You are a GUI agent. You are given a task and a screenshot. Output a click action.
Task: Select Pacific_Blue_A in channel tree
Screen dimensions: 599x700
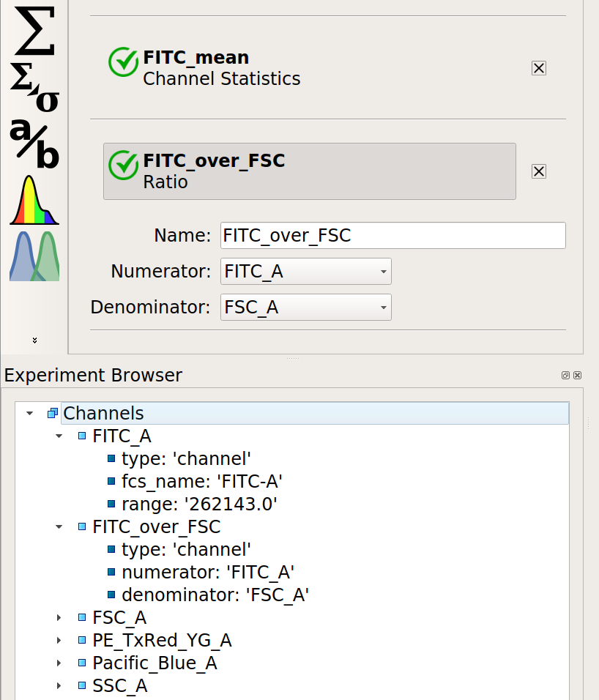155,663
